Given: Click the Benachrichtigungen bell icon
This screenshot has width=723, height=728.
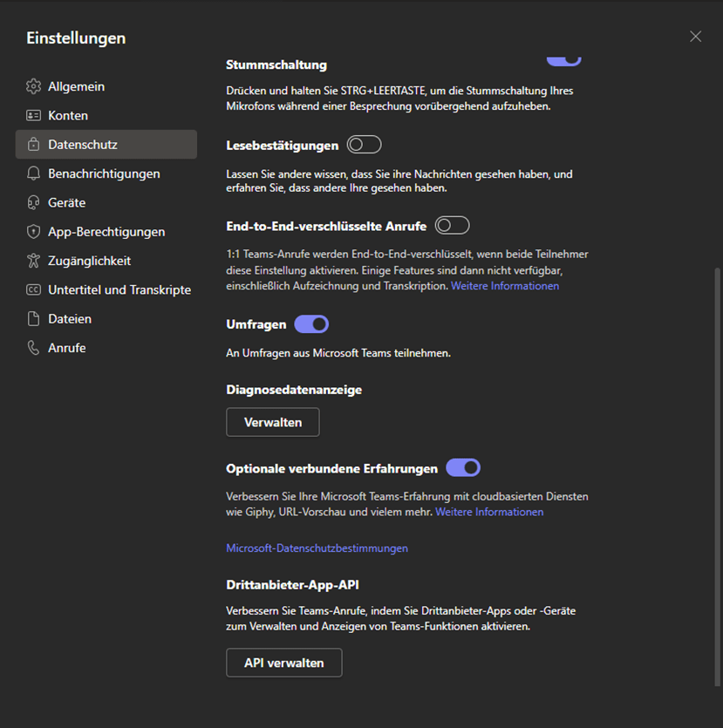Looking at the screenshot, I should point(33,173).
